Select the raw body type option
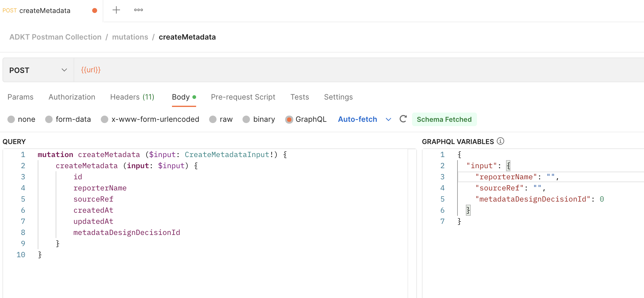This screenshot has width=644, height=298. click(x=213, y=119)
